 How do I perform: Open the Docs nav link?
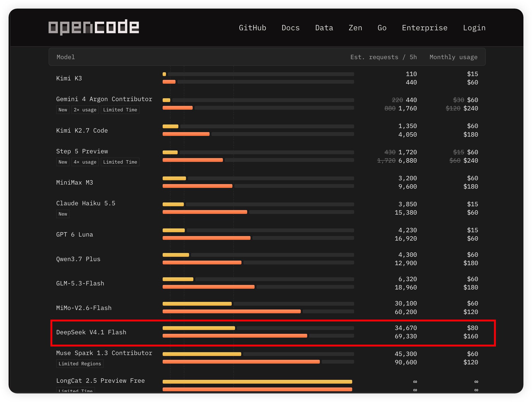point(291,28)
